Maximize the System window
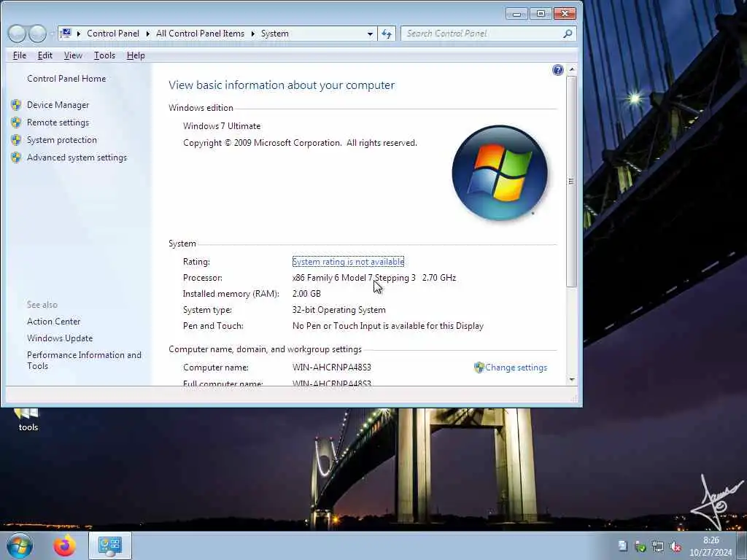Screen dimensions: 747x560 coord(541,14)
